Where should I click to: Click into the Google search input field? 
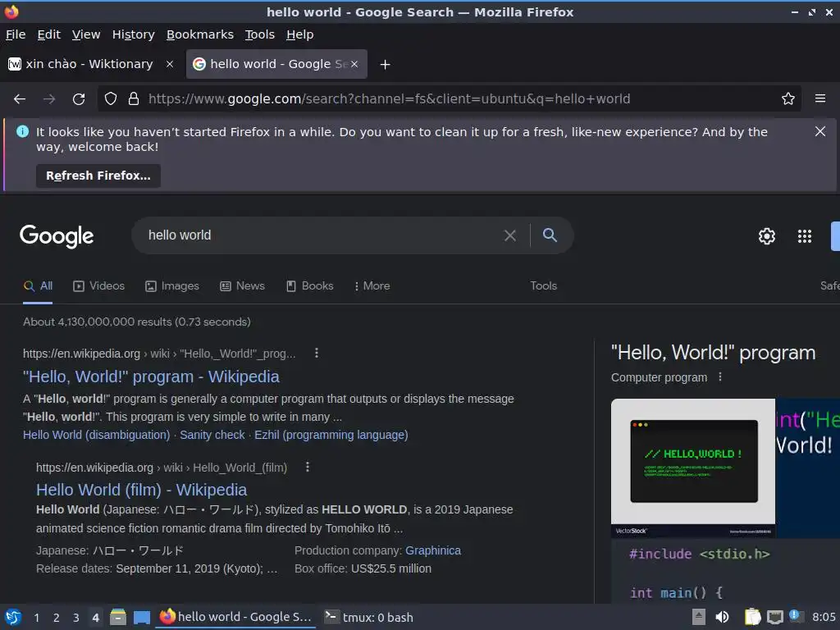click(322, 235)
